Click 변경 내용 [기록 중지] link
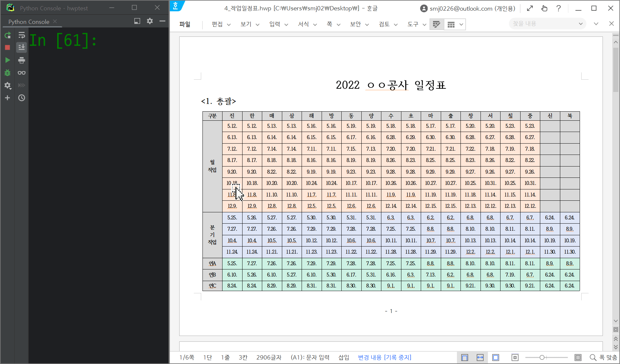The image size is (620, 364). click(x=384, y=357)
